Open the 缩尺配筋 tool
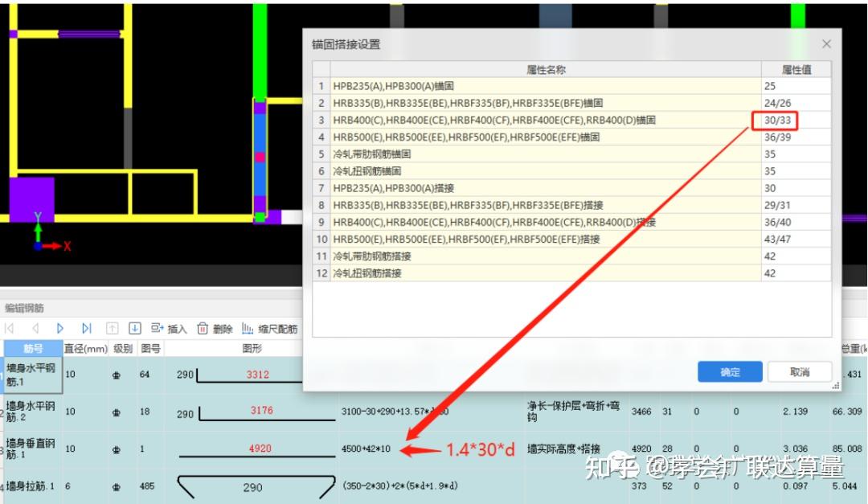Screen dimensions: 868x504 [x=269, y=329]
